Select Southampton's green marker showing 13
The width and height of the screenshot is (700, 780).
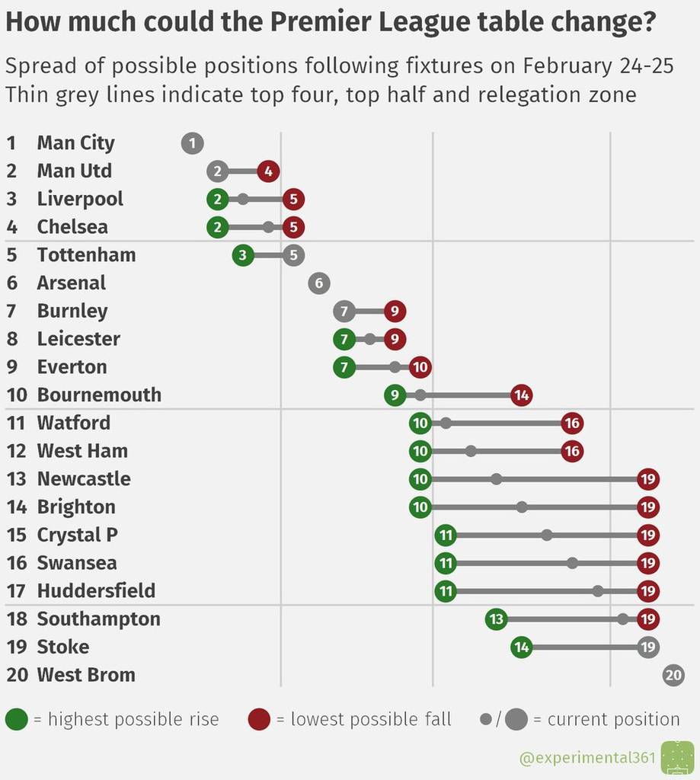(497, 619)
